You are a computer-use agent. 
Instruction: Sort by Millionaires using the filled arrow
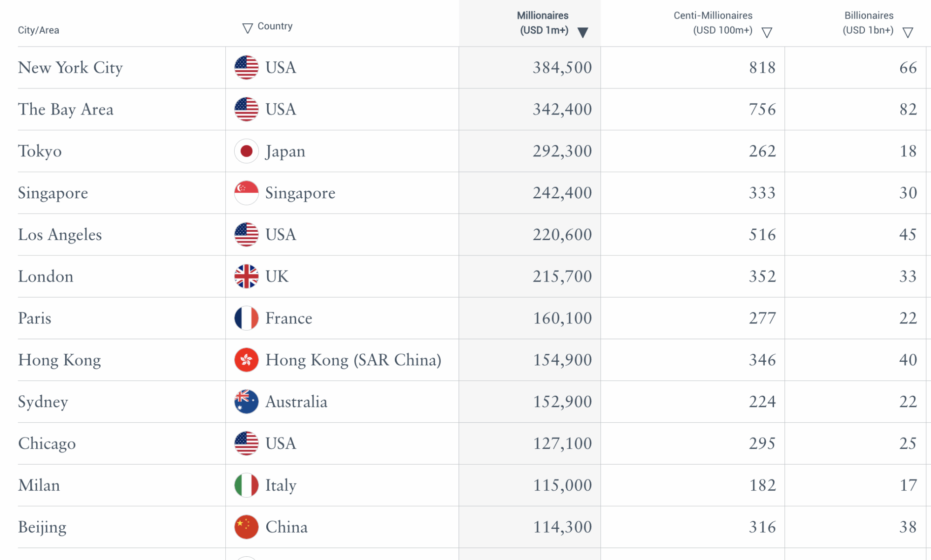tap(583, 32)
